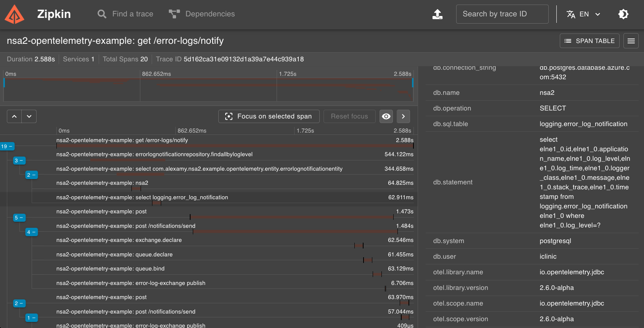Collapse the 63.970ms post span node 2

(x=19, y=303)
